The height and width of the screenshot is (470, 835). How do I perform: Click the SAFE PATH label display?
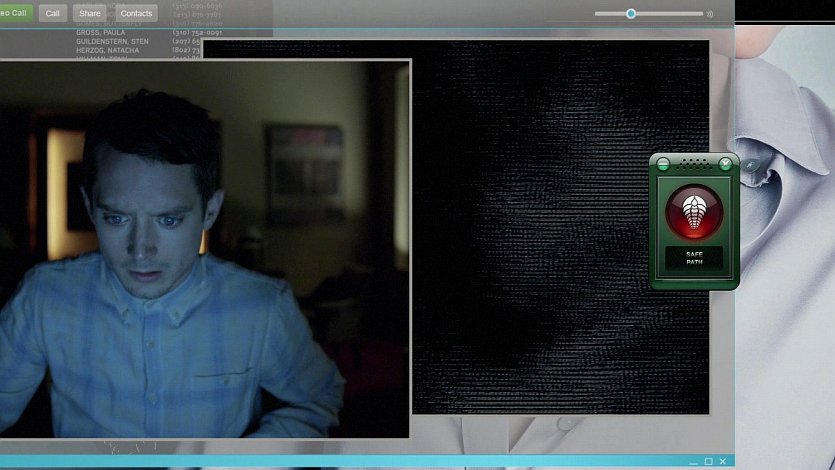coord(694,257)
